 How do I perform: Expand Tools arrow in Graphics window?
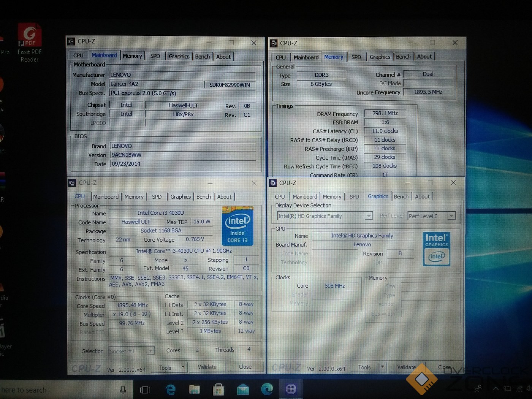[382, 367]
